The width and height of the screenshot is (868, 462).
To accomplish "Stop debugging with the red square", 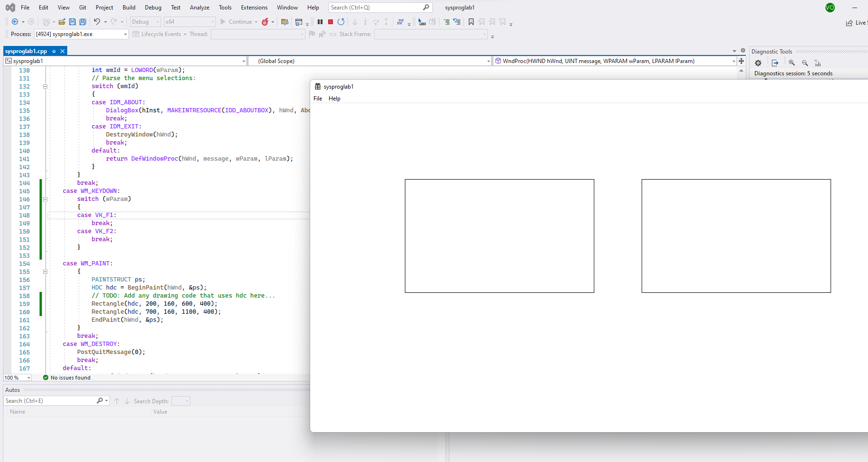I will pyautogui.click(x=331, y=22).
